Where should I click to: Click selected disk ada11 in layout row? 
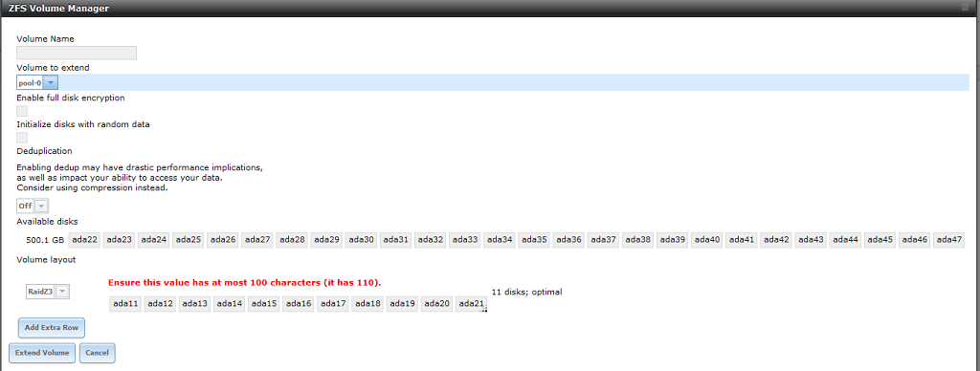(x=125, y=304)
